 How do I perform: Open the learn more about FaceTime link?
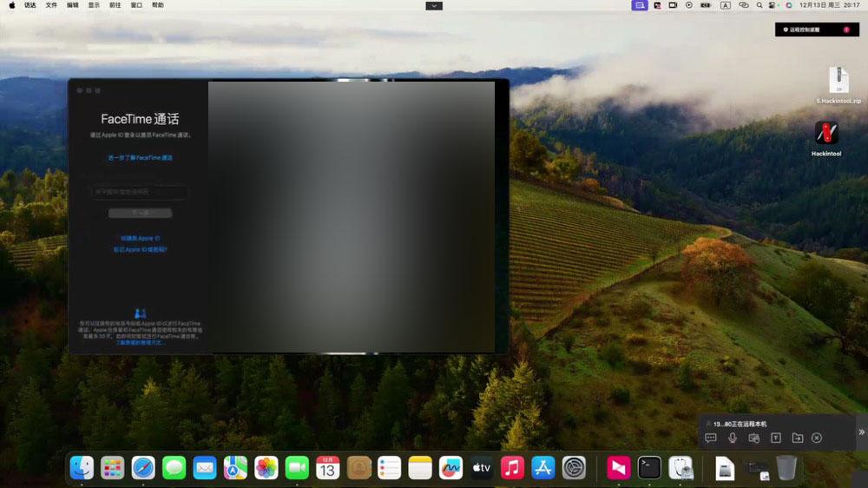[140, 158]
